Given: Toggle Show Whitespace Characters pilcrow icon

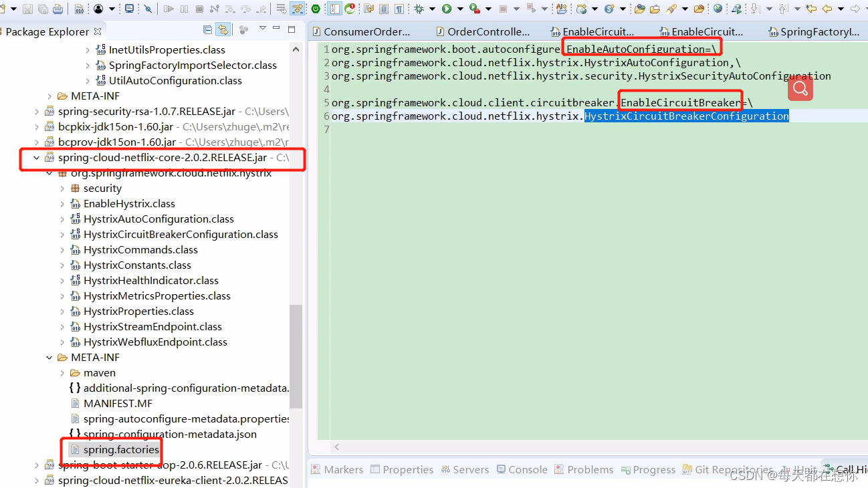Looking at the screenshot, I should pos(399,9).
